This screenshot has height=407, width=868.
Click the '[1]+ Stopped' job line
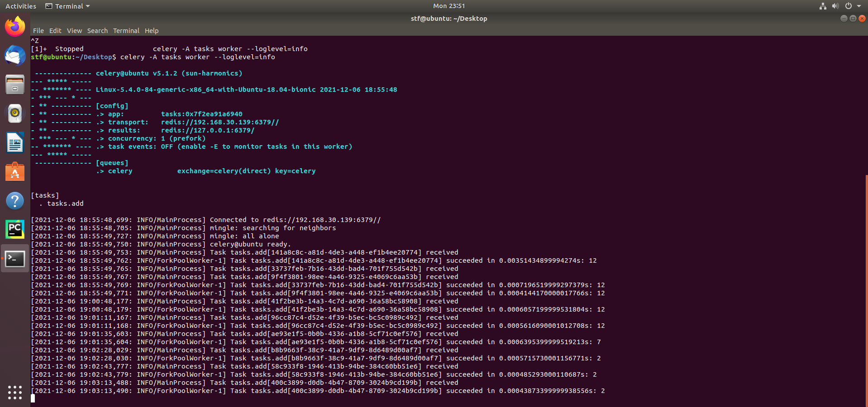[169, 49]
